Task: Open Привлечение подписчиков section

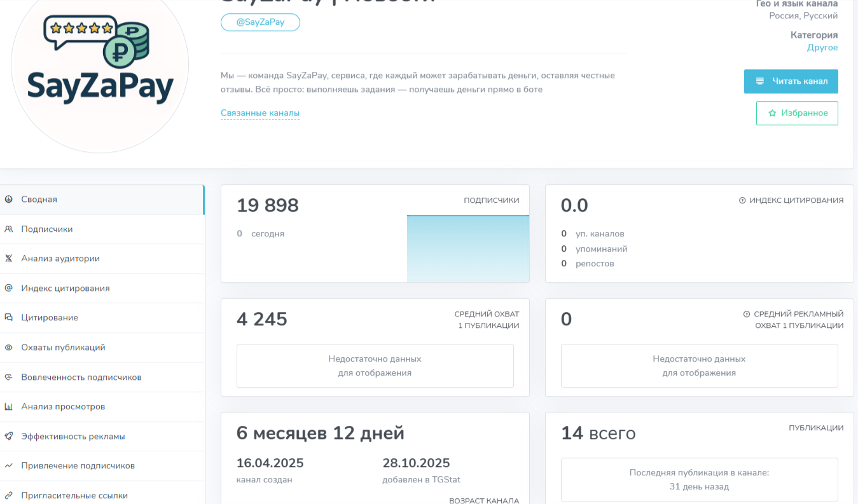Action: tap(78, 466)
